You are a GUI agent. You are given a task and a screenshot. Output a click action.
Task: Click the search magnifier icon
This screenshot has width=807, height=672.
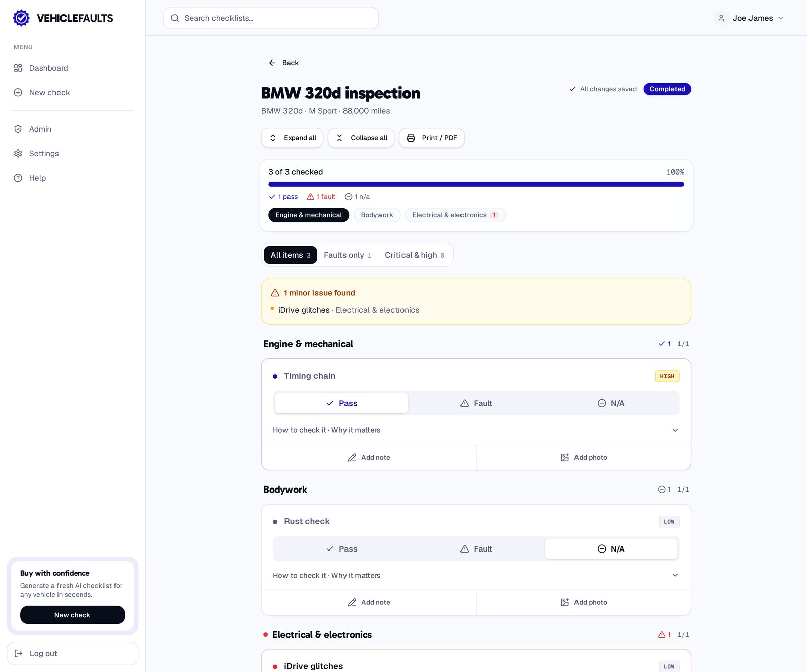coord(175,18)
